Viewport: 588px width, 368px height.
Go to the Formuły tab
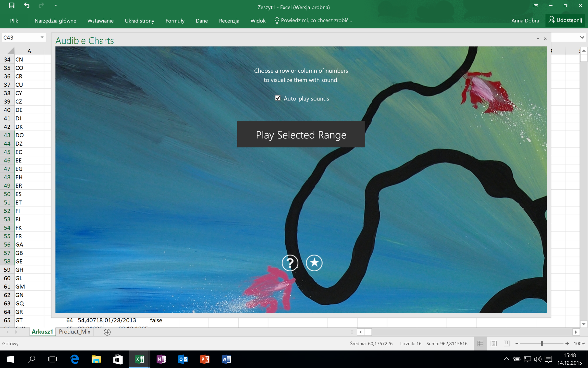(175, 21)
